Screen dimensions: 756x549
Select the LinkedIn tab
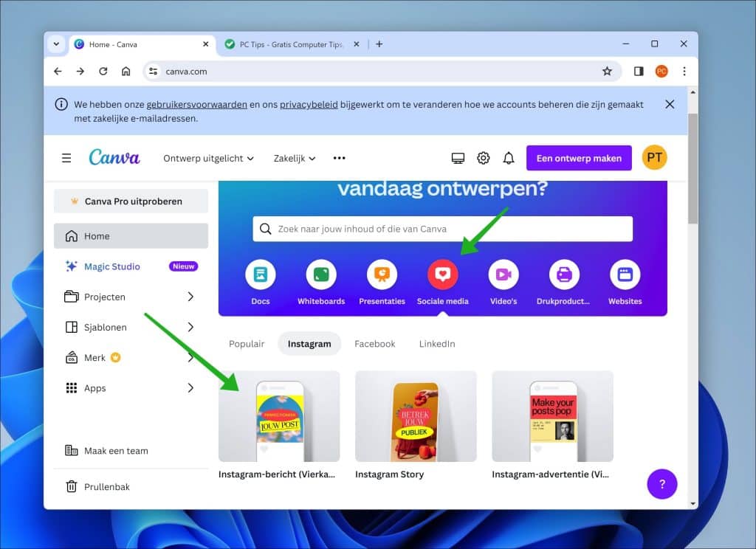(x=437, y=344)
